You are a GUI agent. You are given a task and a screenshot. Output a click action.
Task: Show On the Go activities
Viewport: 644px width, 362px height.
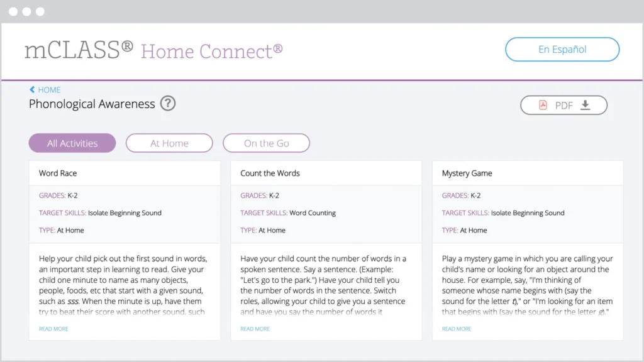tap(266, 143)
